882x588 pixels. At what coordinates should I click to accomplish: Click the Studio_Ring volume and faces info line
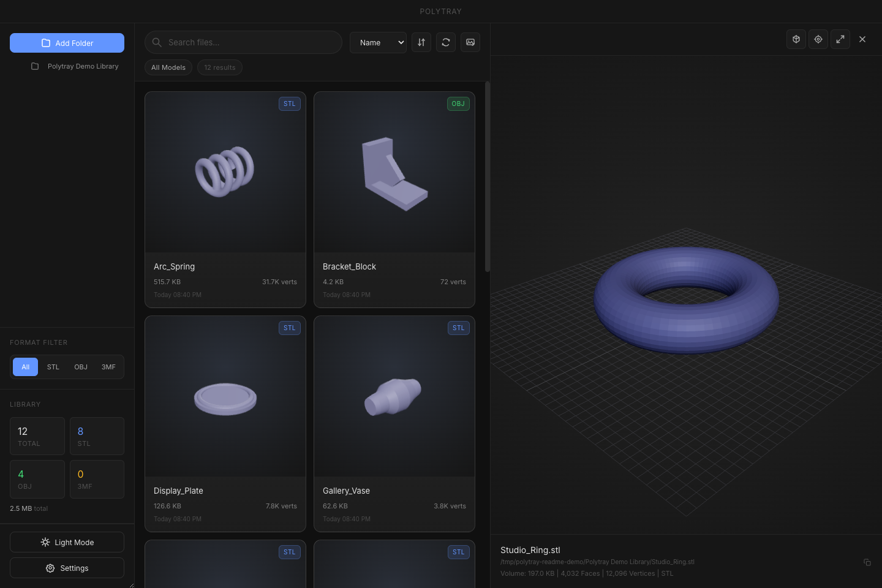click(x=587, y=573)
